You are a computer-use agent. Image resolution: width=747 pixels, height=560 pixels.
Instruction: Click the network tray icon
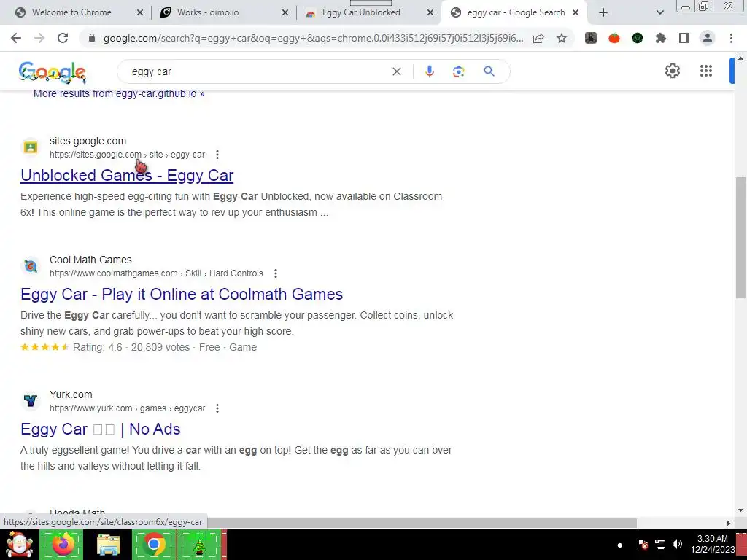click(x=659, y=544)
